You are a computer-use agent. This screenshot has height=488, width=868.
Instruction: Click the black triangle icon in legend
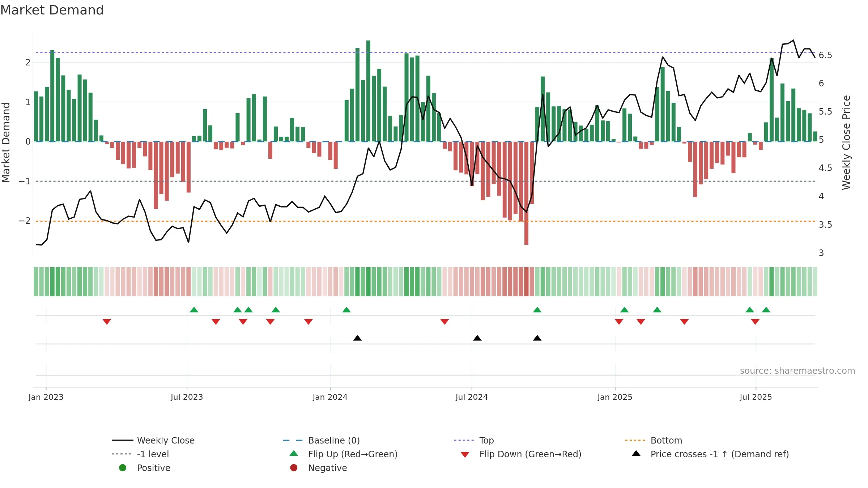(x=636, y=453)
